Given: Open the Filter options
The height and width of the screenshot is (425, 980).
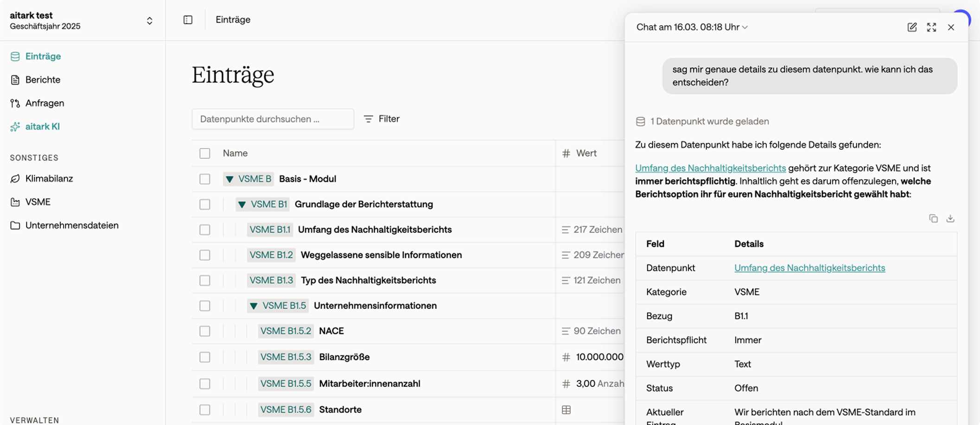Looking at the screenshot, I should coord(382,119).
